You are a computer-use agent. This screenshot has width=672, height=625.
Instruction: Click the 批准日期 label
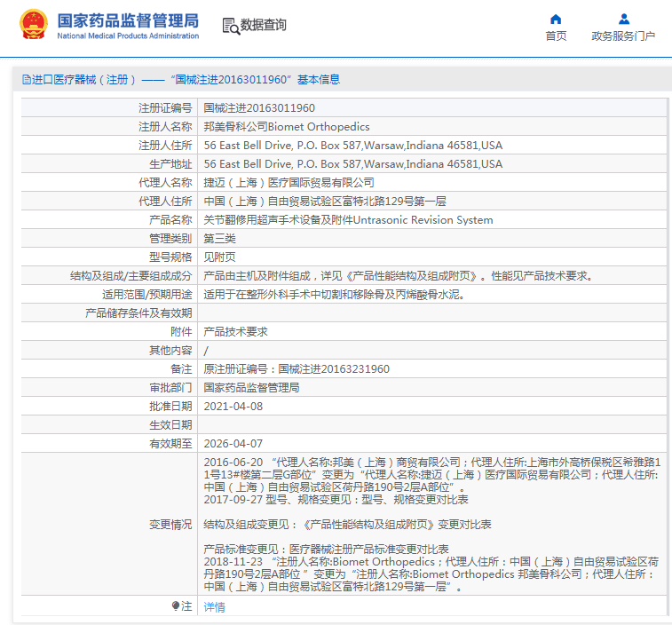(170, 407)
